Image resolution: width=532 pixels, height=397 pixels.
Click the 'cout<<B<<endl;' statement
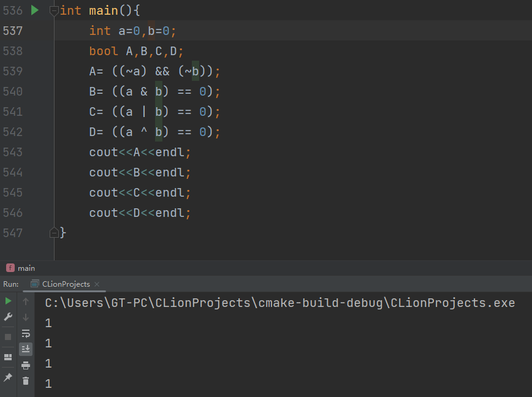140,173
